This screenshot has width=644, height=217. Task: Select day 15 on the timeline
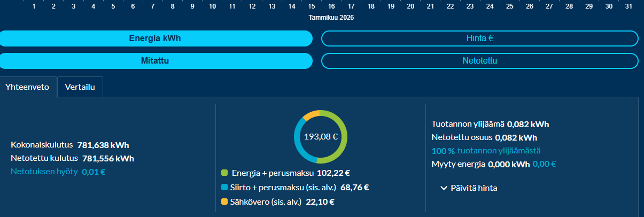point(312,6)
